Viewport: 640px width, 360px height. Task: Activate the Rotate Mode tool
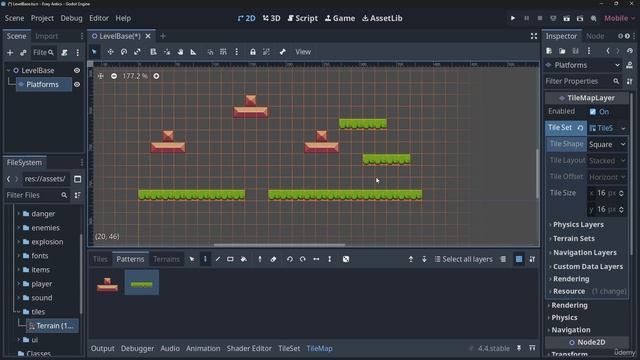(x=124, y=52)
